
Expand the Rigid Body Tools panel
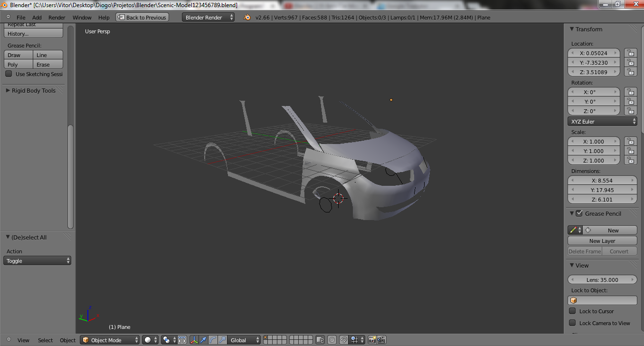tap(33, 90)
